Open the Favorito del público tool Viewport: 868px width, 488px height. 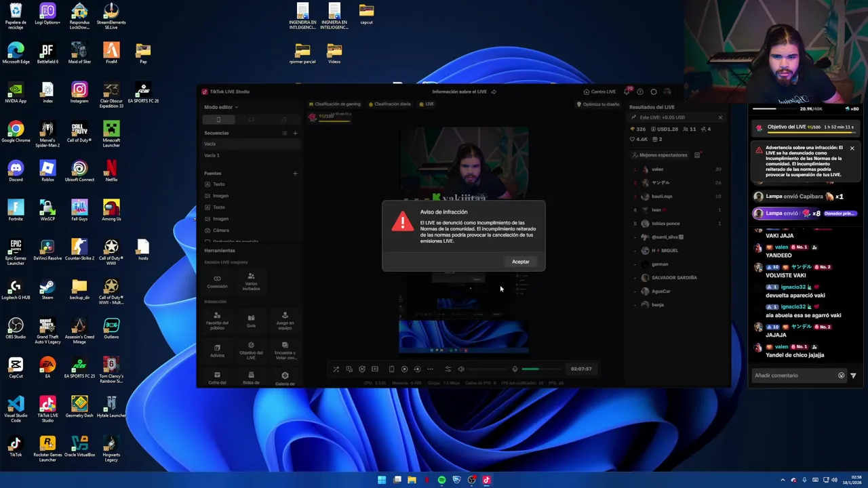pyautogui.click(x=217, y=321)
